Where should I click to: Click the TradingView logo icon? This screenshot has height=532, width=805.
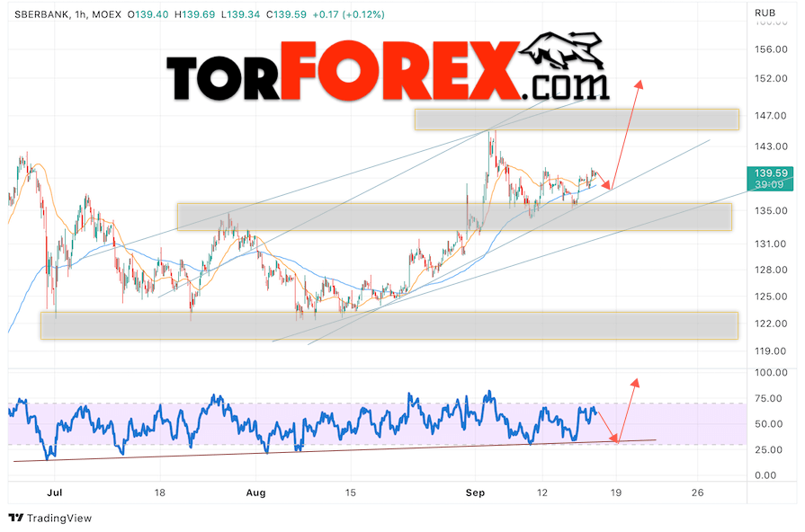[x=16, y=518]
